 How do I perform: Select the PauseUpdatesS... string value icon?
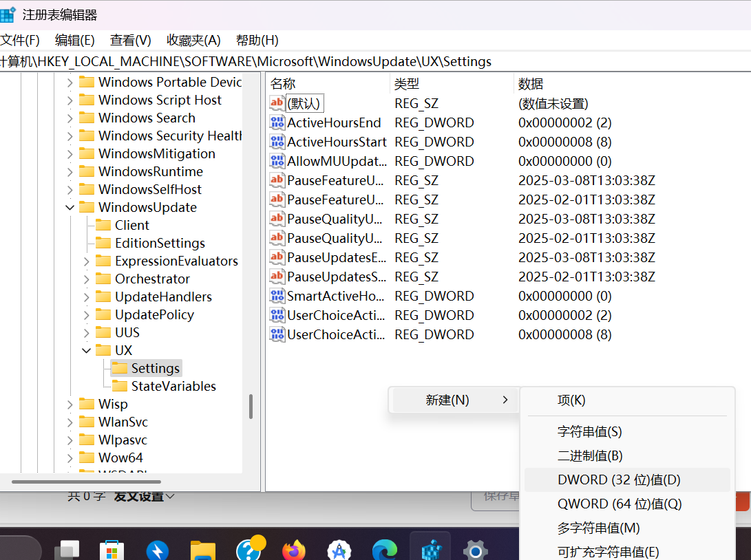coord(277,276)
